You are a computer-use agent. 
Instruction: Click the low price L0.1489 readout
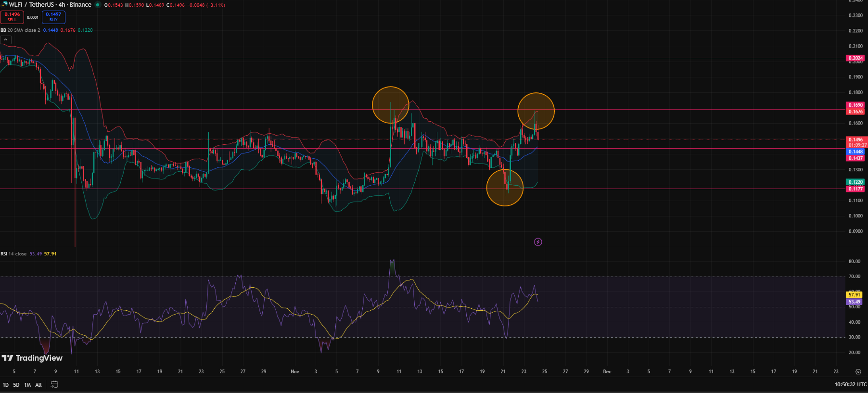(155, 5)
